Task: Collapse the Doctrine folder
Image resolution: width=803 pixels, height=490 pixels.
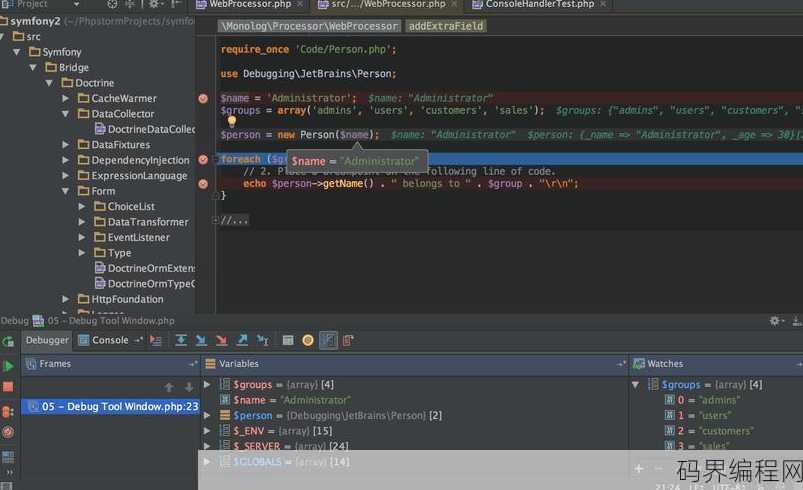Action: [x=49, y=83]
